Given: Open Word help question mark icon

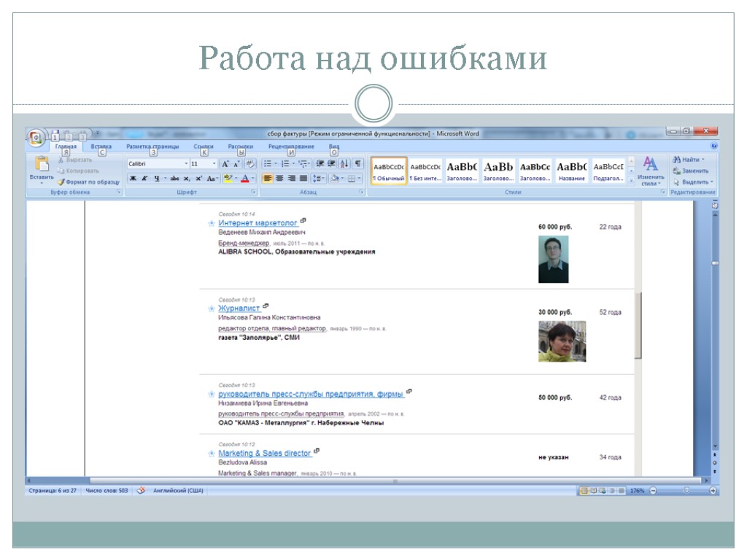Looking at the screenshot, I should (x=713, y=146).
